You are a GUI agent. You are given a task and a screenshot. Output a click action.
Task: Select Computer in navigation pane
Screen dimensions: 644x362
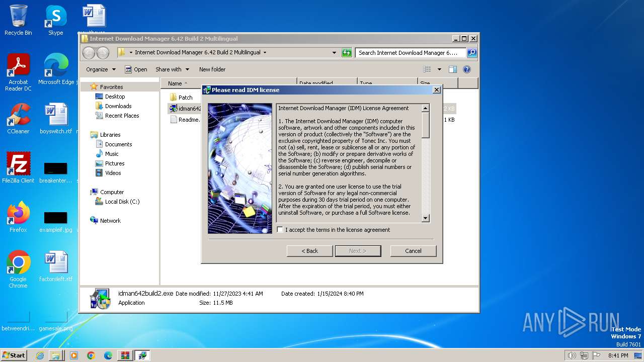pos(112,192)
